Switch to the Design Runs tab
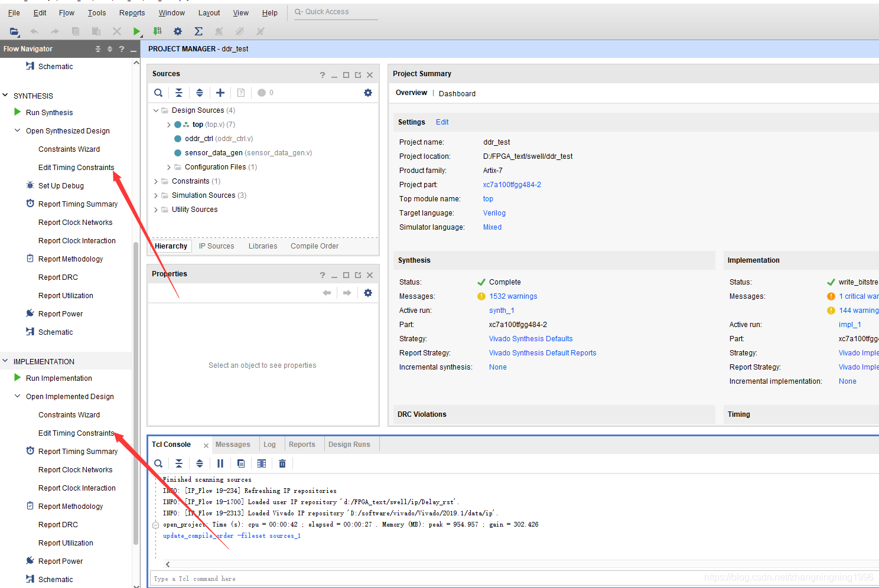This screenshot has height=588, width=879. click(349, 445)
